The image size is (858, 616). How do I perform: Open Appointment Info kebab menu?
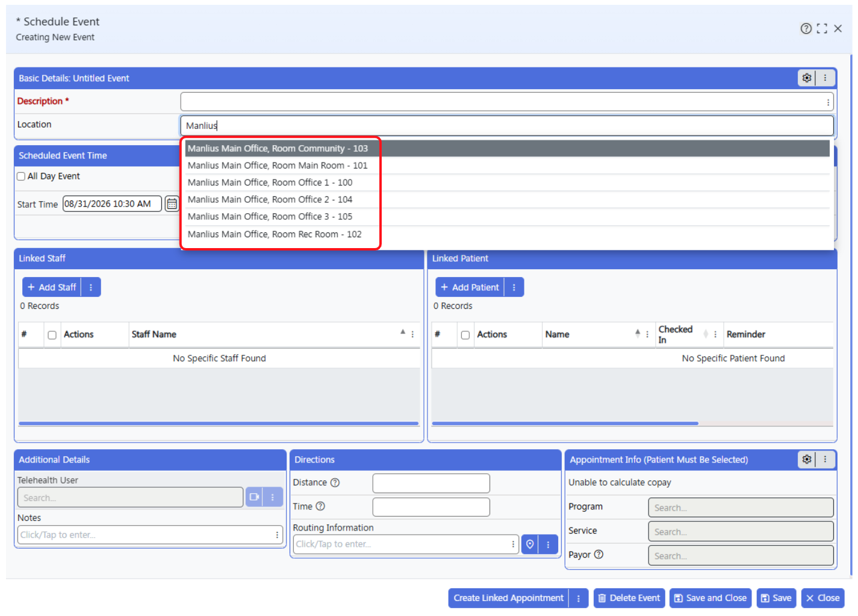point(825,459)
